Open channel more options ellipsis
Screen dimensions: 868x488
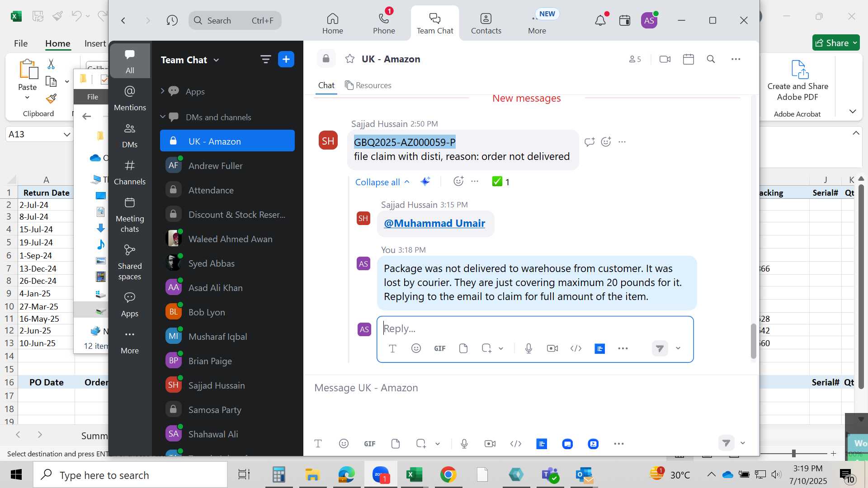(x=736, y=59)
